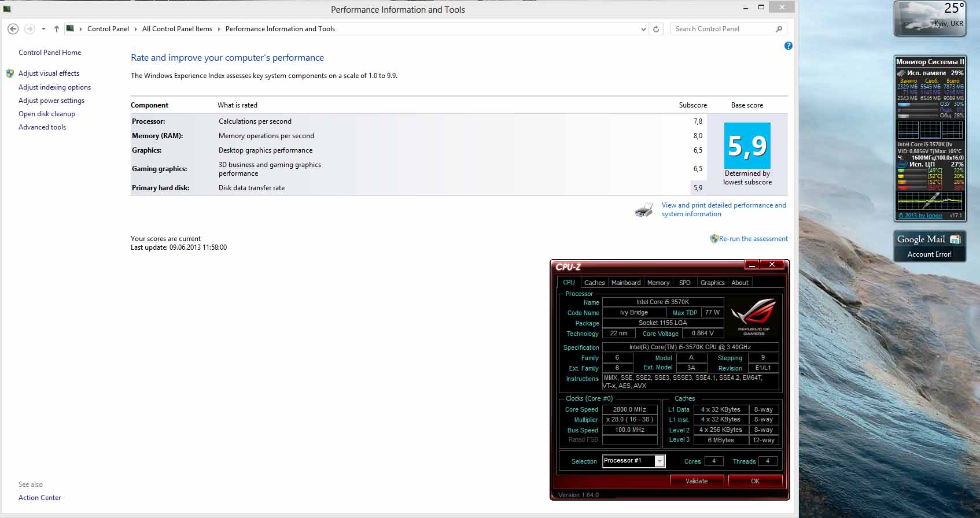Open the 2013 by Igogo link in gadget
This screenshot has width=980, height=518.
[920, 216]
